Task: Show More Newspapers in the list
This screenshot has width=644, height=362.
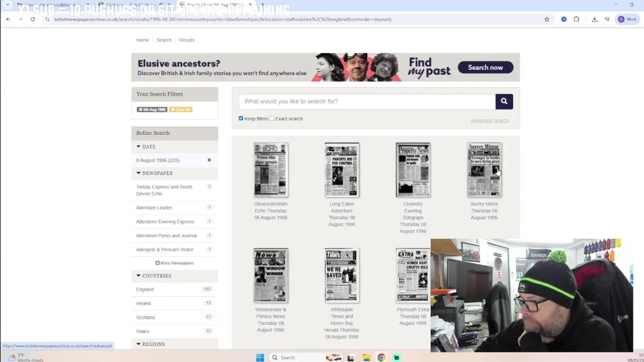Action: pyautogui.click(x=175, y=263)
